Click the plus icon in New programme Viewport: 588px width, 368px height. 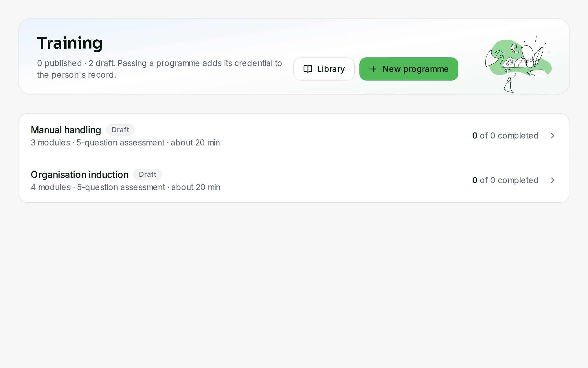coord(373,69)
